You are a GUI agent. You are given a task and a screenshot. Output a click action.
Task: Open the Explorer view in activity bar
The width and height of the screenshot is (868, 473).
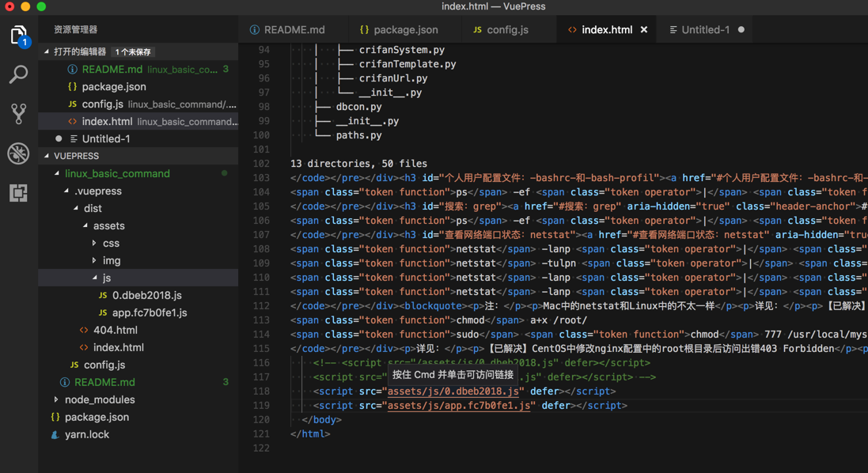pos(18,36)
